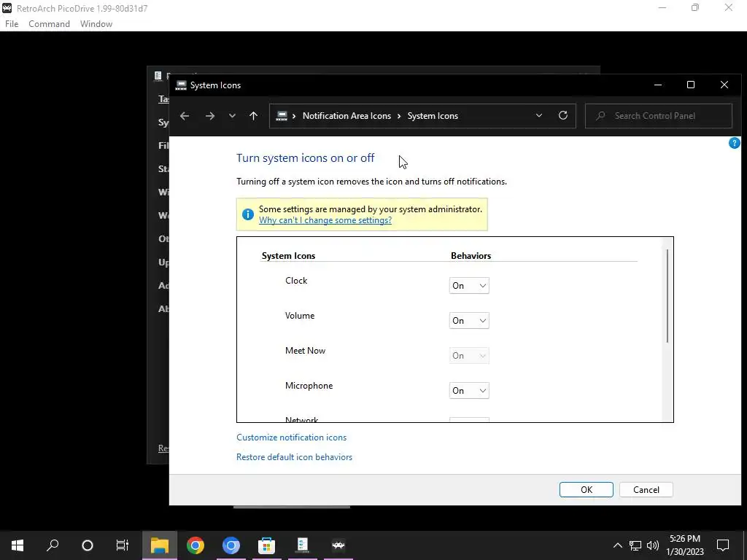Viewport: 747px width, 560px height.
Task: Open the Windows Start menu
Action: click(18, 545)
